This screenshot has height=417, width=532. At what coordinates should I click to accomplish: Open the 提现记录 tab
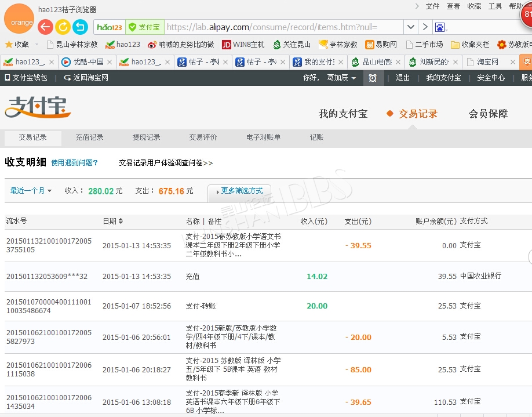coord(146,137)
